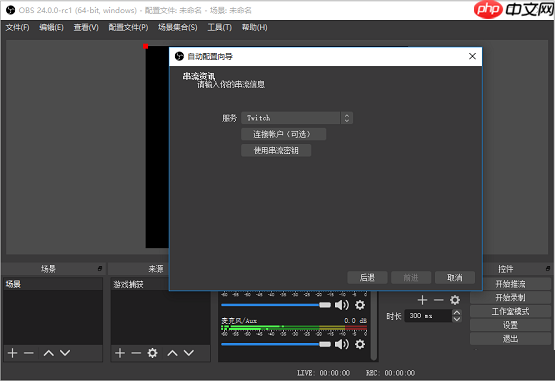Screen dimensions: 555x381
Task: Click the REC: 00:00:00 status text
Action: click(390, 373)
